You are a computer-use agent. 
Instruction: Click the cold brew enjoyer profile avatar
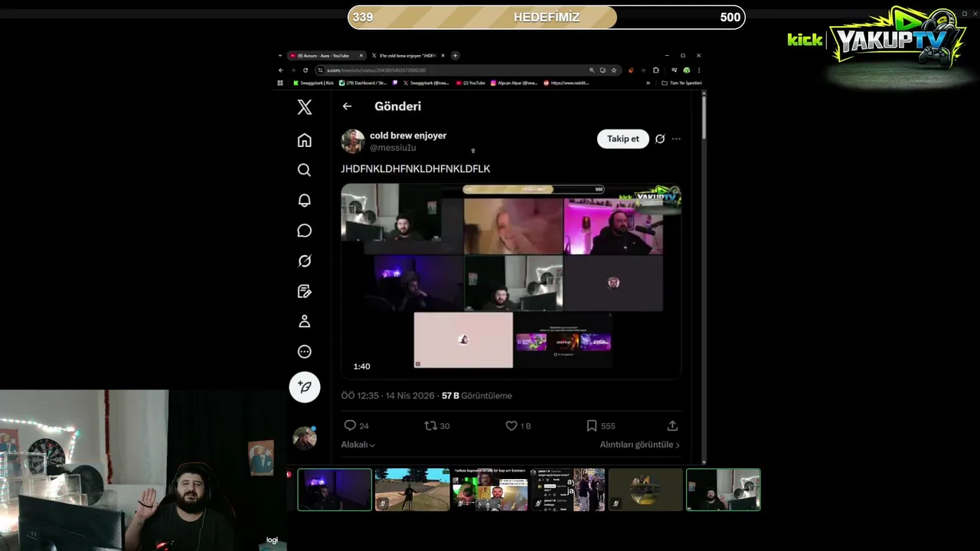coord(353,142)
